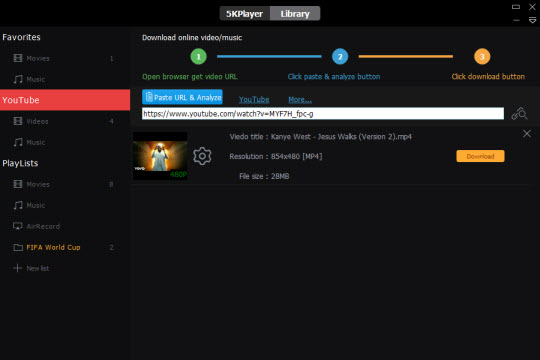Open the YouTube link

(x=254, y=100)
